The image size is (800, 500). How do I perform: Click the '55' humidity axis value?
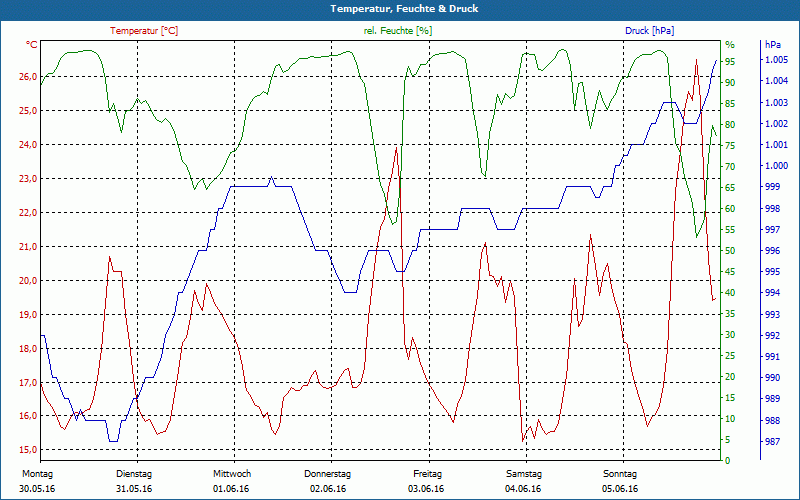point(730,230)
